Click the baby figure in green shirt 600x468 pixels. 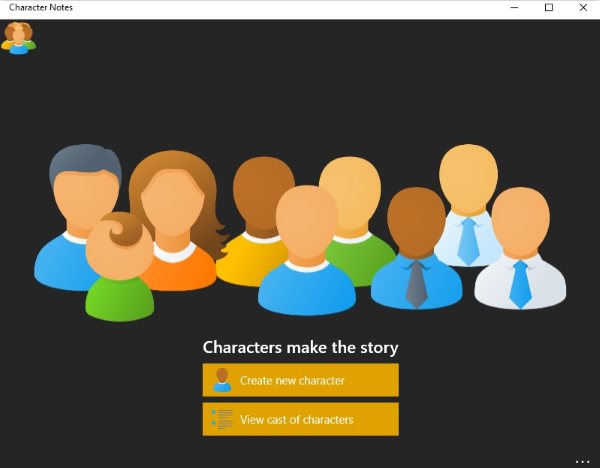click(x=119, y=267)
